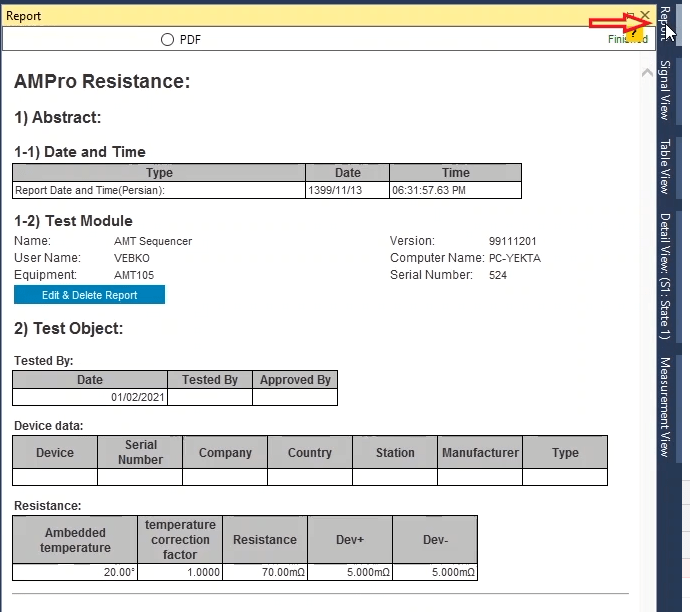690x612 pixels.
Task: Click the empty Approved By cell
Action: tap(295, 397)
